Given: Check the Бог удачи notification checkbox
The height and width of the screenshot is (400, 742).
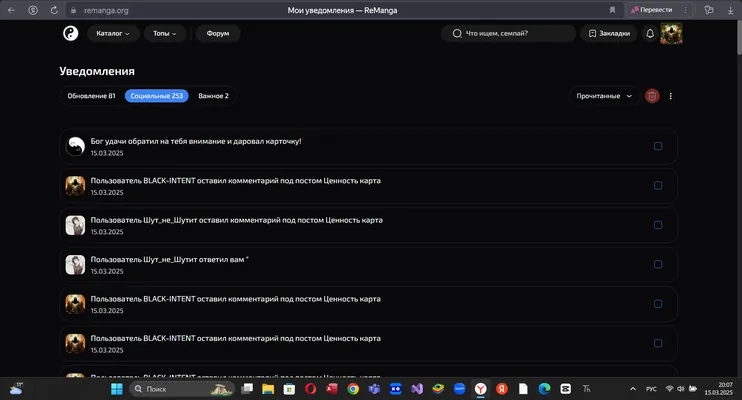Looking at the screenshot, I should (658, 146).
